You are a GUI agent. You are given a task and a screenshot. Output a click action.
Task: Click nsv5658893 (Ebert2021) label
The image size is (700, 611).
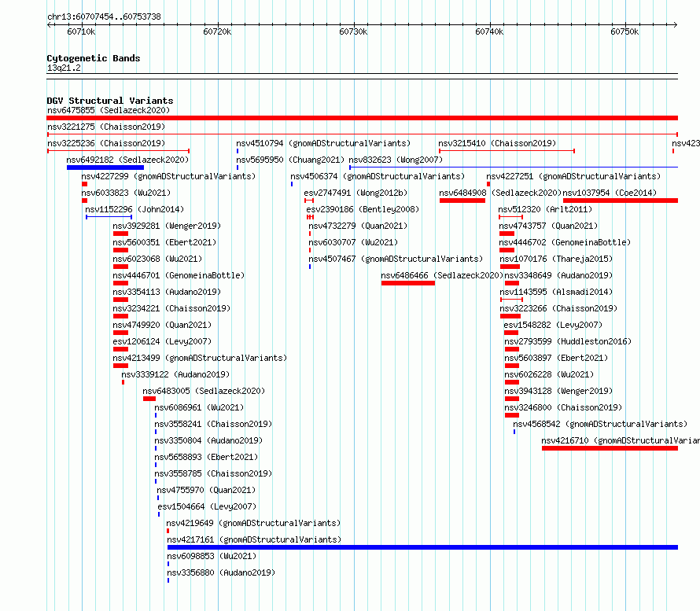point(206,457)
